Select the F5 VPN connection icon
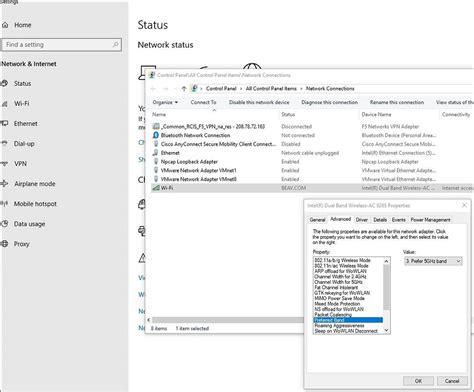This screenshot has height=392, width=474. [156, 126]
